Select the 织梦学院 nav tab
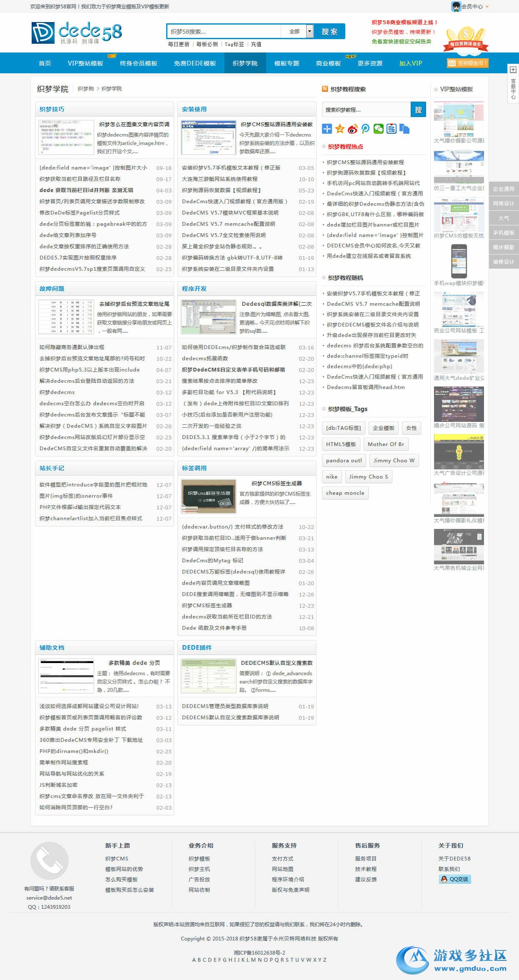The height and width of the screenshot is (980, 519). coord(245,63)
